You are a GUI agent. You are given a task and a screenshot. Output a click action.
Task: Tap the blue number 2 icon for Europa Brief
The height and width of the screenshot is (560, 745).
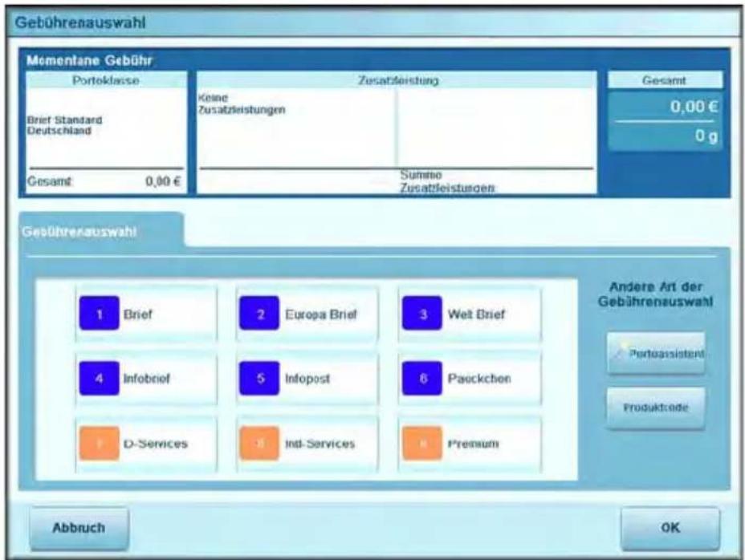(x=259, y=313)
